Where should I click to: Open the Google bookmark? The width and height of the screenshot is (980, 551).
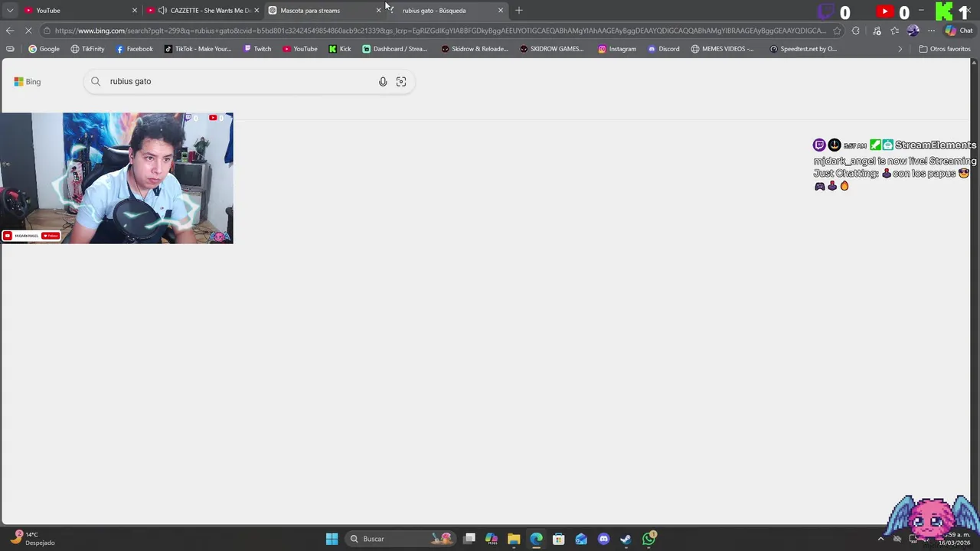pos(44,49)
